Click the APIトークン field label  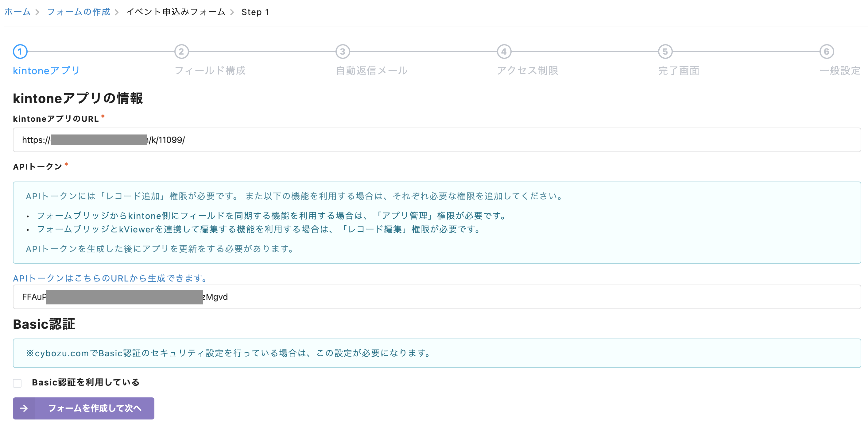(x=37, y=167)
